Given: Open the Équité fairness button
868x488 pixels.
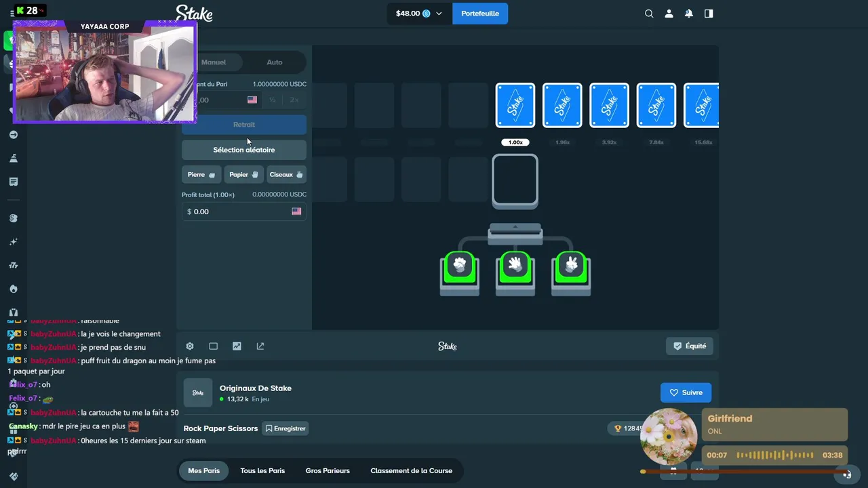Looking at the screenshot, I should pos(690,346).
